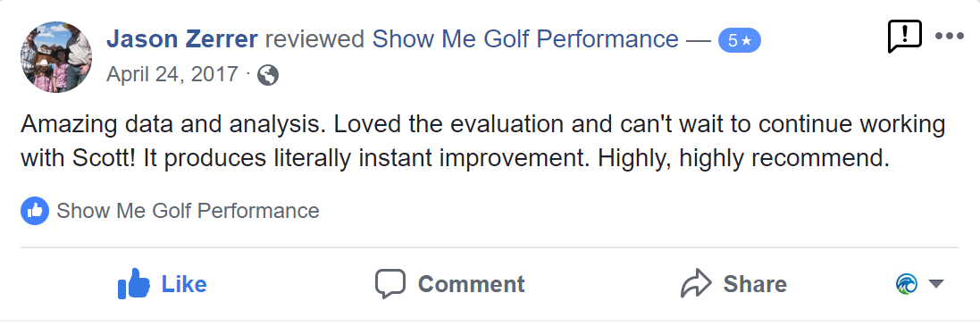Click the word 'reviewed' in post header
The width and height of the screenshot is (980, 335).
pyautogui.click(x=315, y=39)
